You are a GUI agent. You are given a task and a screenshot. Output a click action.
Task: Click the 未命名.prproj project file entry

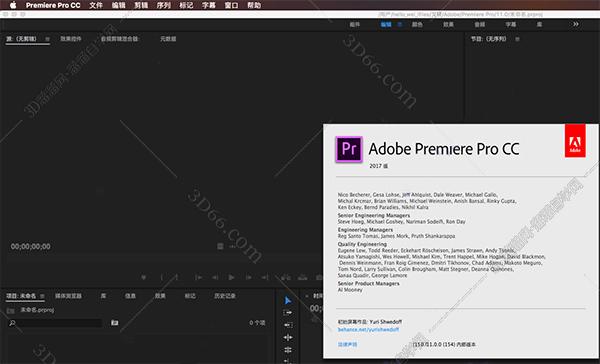point(37,310)
